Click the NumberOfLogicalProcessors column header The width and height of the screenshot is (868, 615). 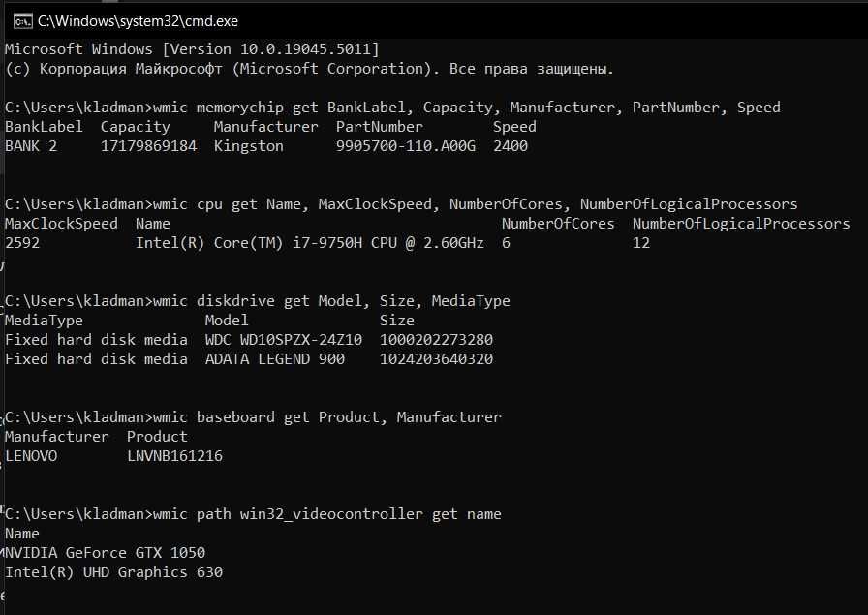click(741, 224)
